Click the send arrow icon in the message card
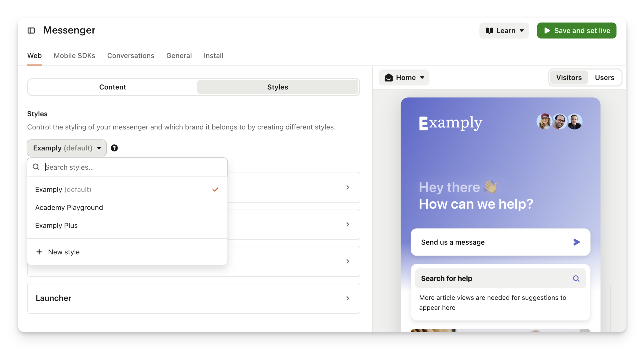Image resolution: width=644 pixels, height=350 pixels. click(577, 242)
